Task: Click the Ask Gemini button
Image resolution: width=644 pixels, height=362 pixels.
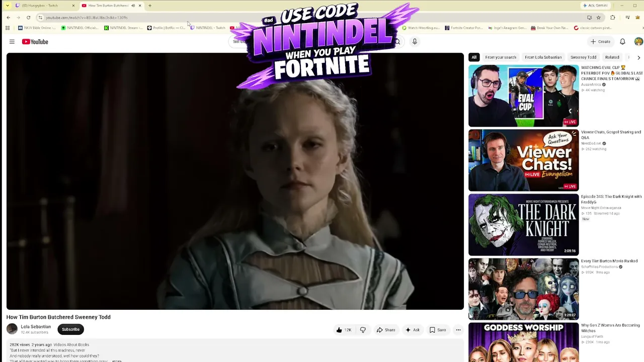Action: (x=595, y=6)
